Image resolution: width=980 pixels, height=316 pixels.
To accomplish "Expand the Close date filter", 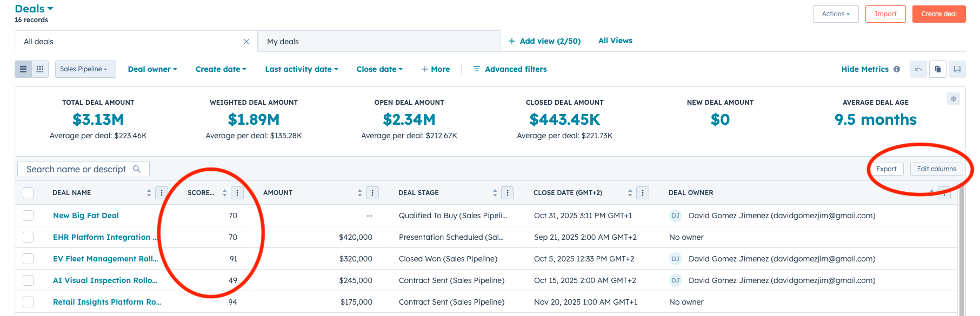I will 379,69.
